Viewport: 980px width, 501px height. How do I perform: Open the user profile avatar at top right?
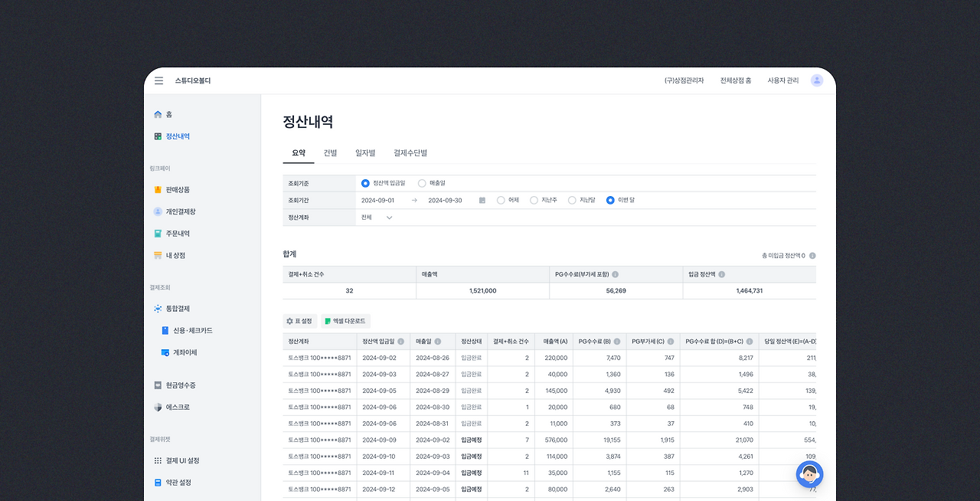(817, 80)
